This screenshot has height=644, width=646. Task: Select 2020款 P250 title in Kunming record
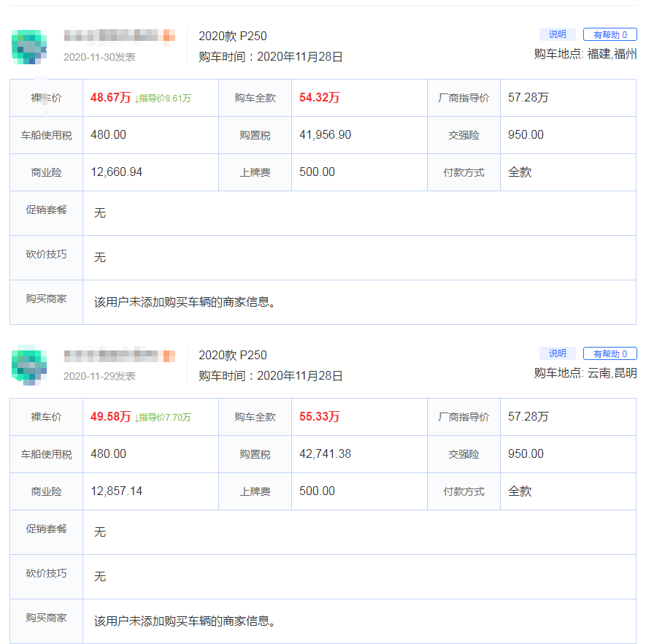233,355
